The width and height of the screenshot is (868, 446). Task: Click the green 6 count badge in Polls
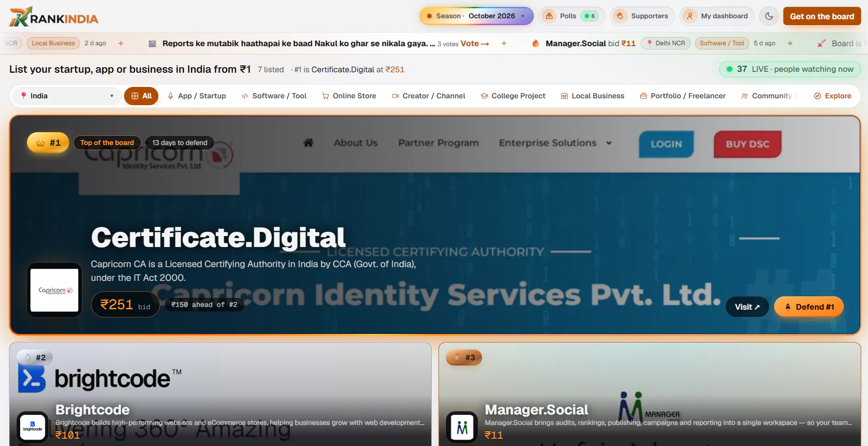click(590, 16)
